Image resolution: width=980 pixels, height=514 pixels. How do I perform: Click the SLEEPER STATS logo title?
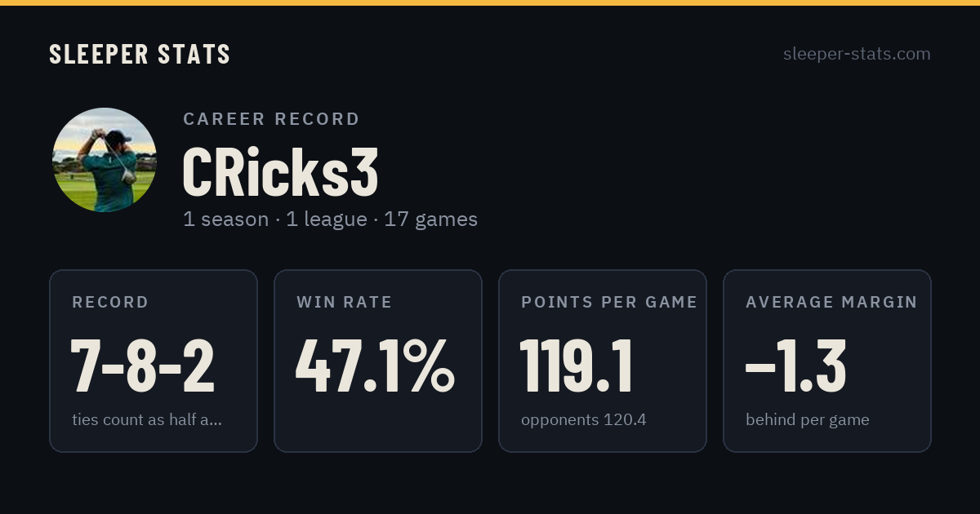140,54
